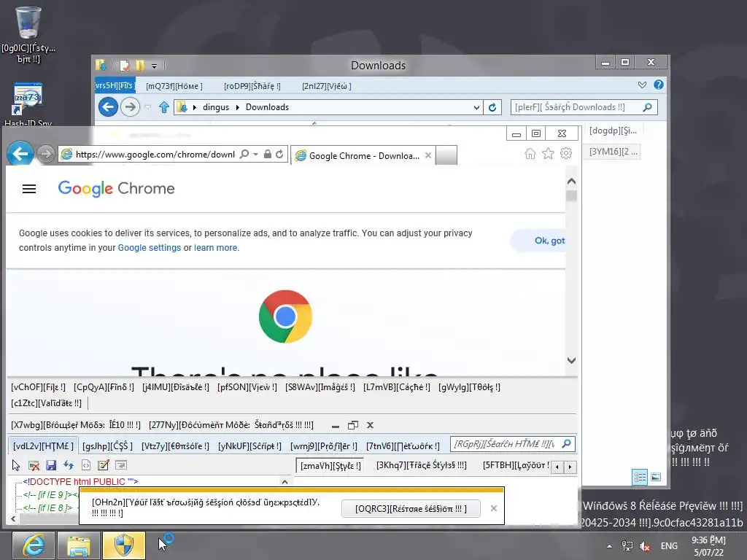
Task: Open the IE Favorites star icon
Action: [549, 154]
